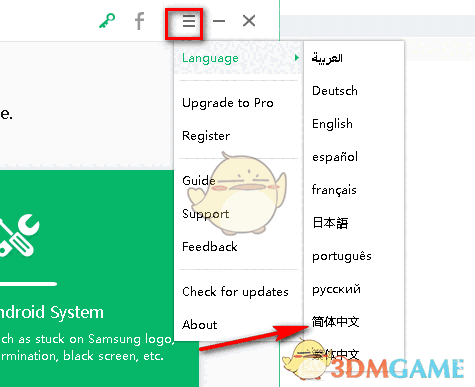Choose español from language list
Image resolution: width=475 pixels, height=387 pixels.
coord(335,157)
